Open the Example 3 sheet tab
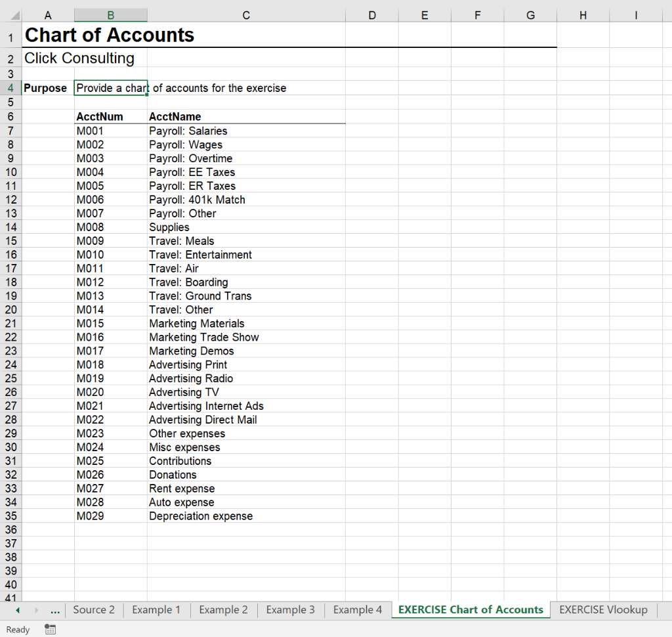 (x=290, y=609)
